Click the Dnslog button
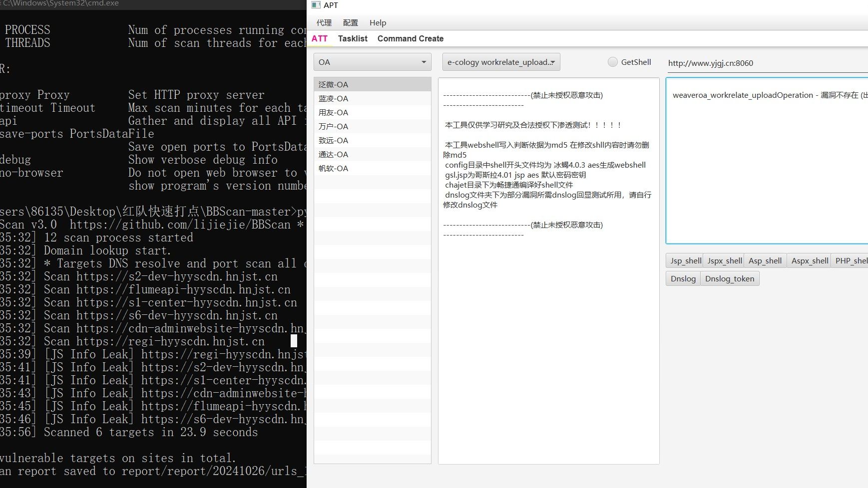This screenshot has width=868, height=488. tap(683, 278)
